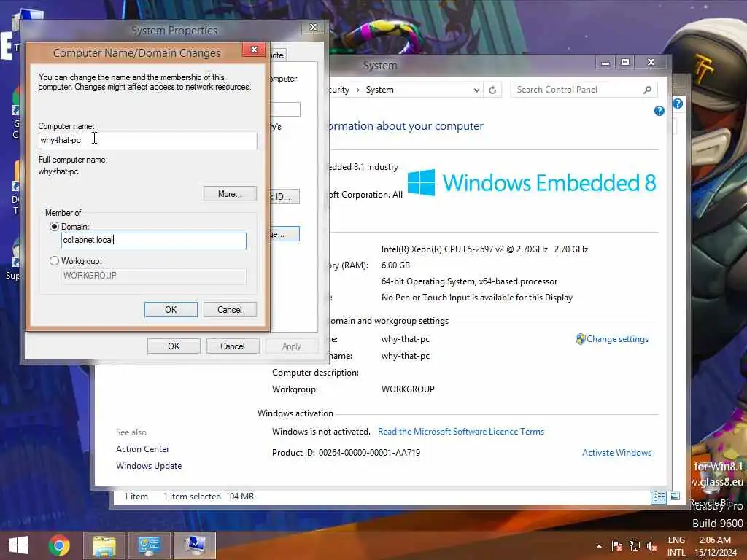Viewport: 747px width, 560px height.
Task: Minimize the System window
Action: (x=605, y=63)
